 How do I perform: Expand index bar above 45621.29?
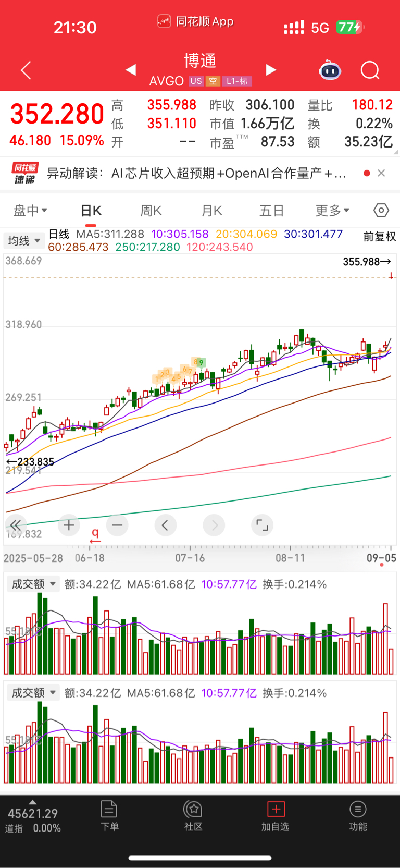point(33,802)
